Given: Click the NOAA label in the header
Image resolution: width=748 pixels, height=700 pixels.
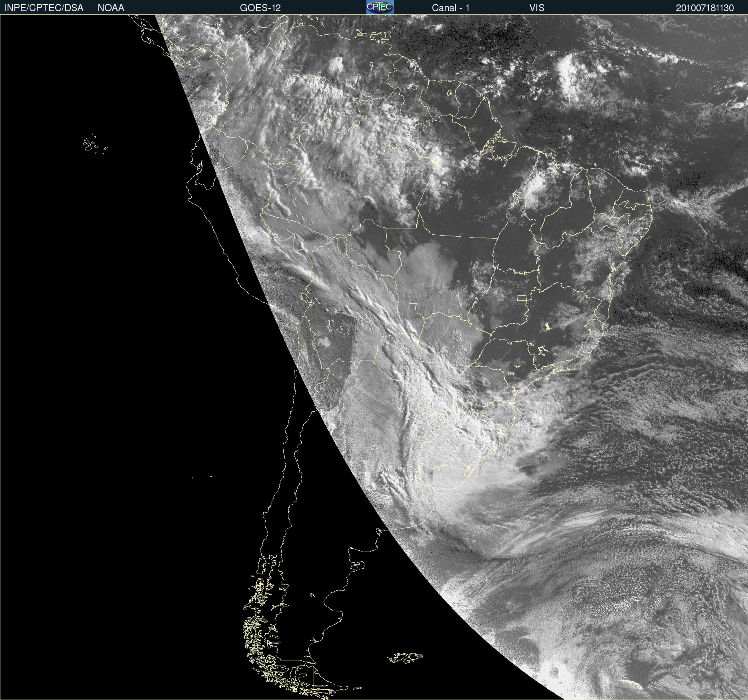Looking at the screenshot, I should 111,8.
